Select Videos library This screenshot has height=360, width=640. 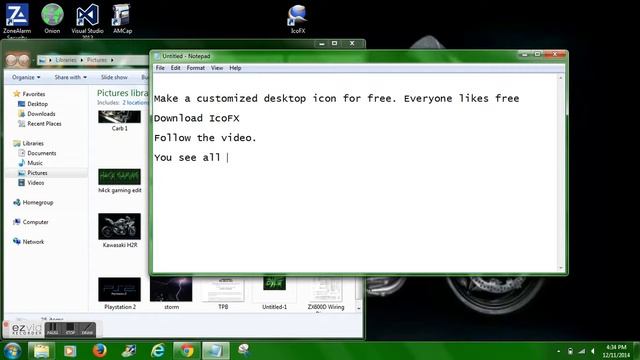tap(36, 183)
